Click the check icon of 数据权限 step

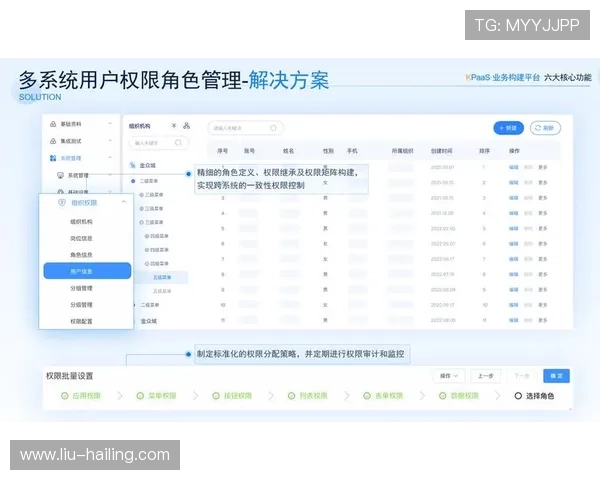click(443, 396)
